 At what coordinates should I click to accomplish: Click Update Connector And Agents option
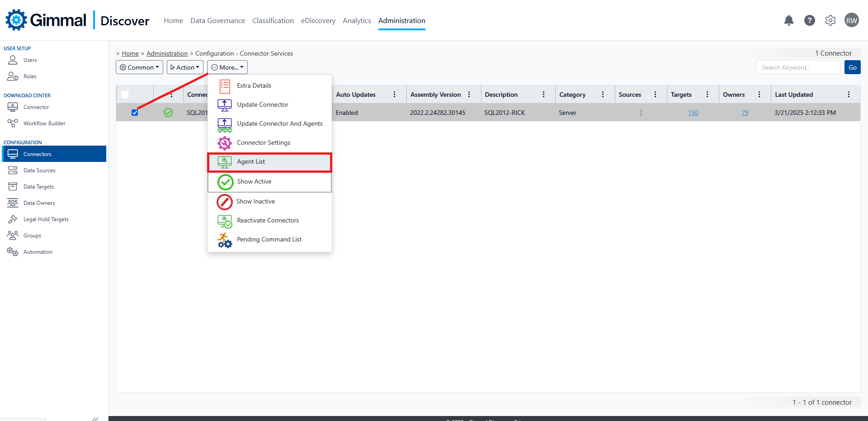[x=280, y=123]
